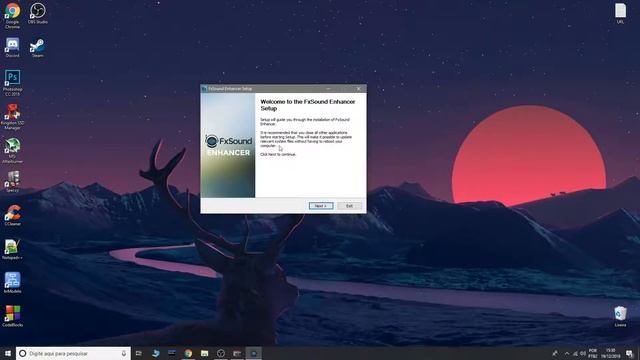
Task: Select the URL file on desktop
Action: click(620, 13)
